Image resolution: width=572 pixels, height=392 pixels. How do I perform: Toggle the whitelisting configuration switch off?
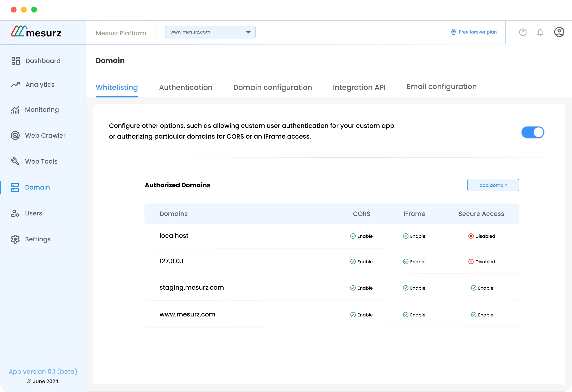[533, 133]
